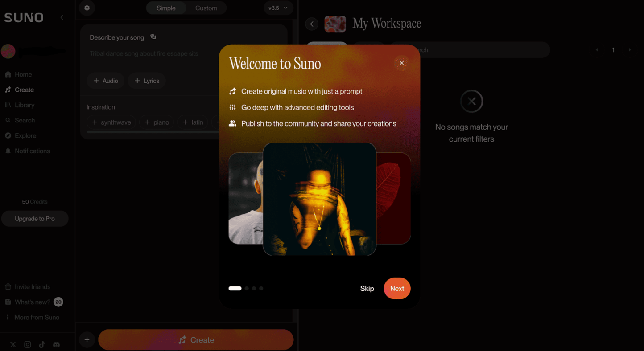Click the second onboarding progress dot
Screen dimensions: 644x351
coord(247,288)
